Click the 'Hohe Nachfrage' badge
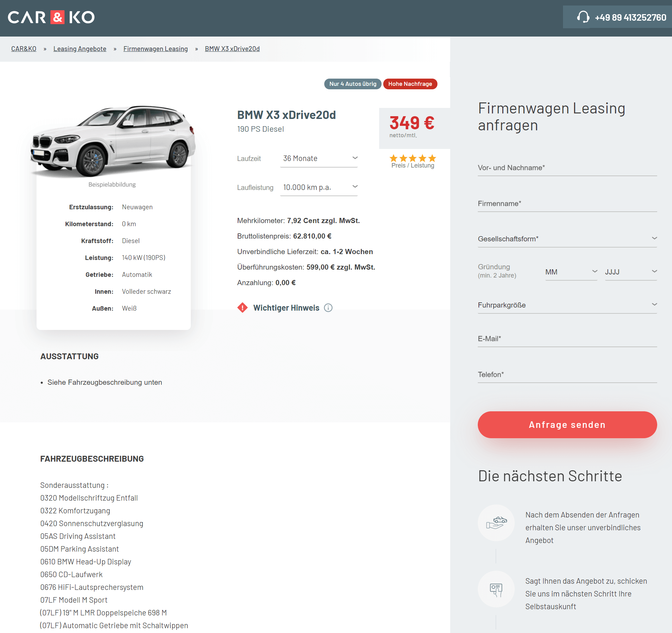The height and width of the screenshot is (633, 672). point(410,84)
